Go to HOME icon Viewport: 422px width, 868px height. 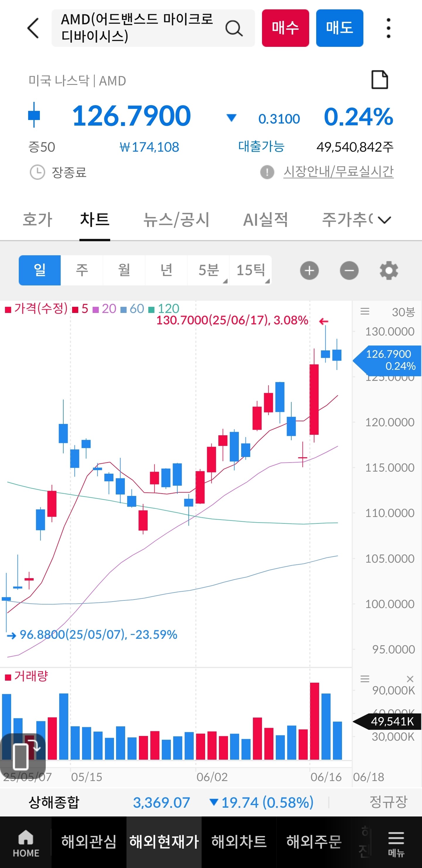26,843
